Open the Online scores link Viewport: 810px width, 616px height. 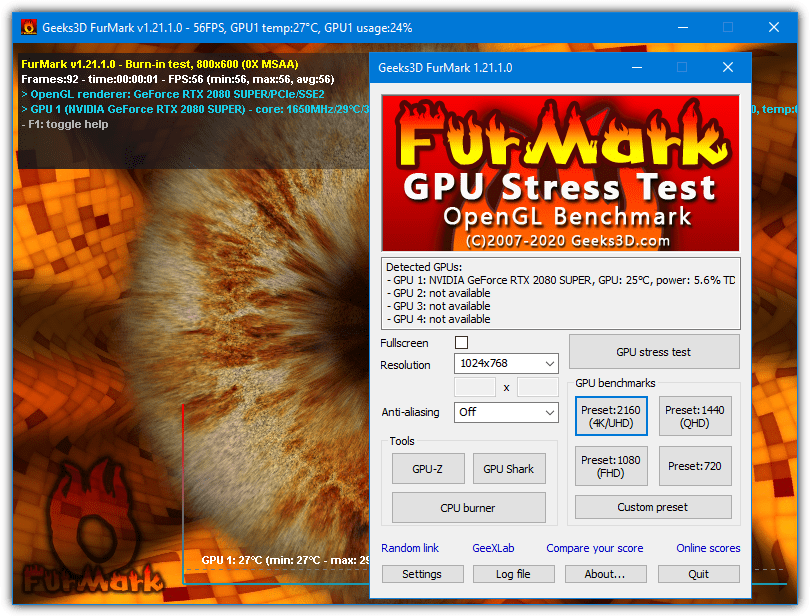pyautogui.click(x=708, y=548)
